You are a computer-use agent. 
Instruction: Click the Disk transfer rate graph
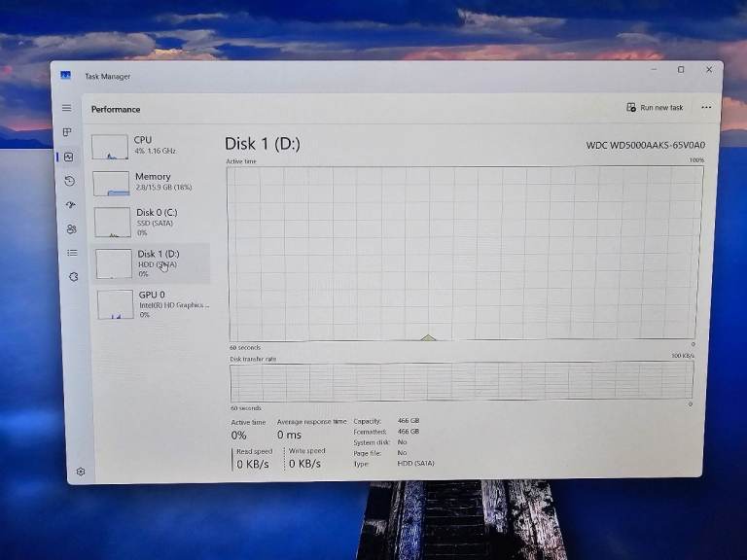pyautogui.click(x=461, y=381)
